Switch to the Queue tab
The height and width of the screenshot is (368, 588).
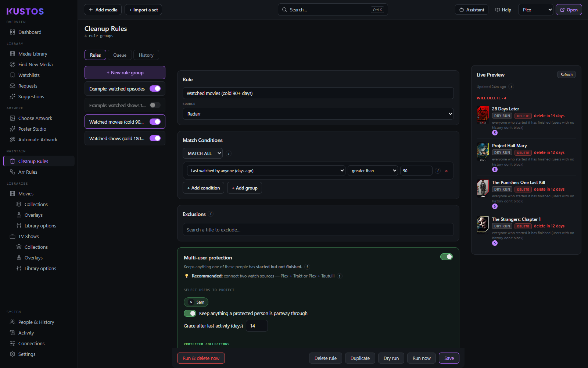[120, 55]
